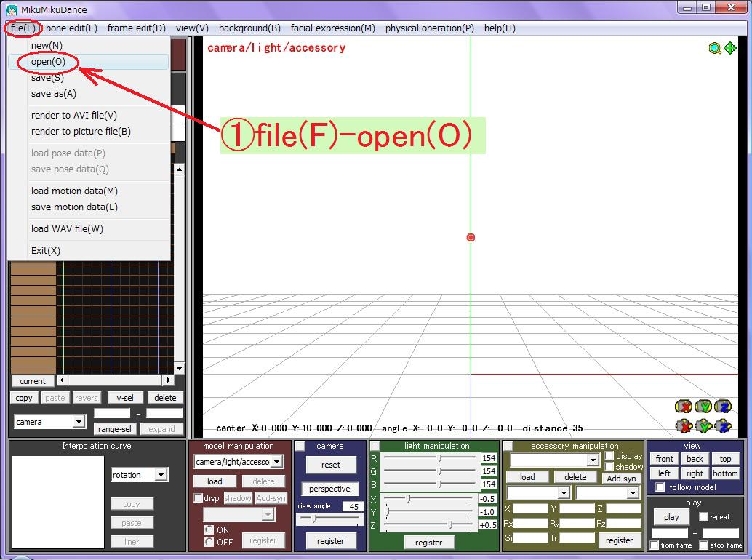Select new(N) in the file menu
Image resolution: width=752 pixels, height=560 pixels.
click(88, 46)
